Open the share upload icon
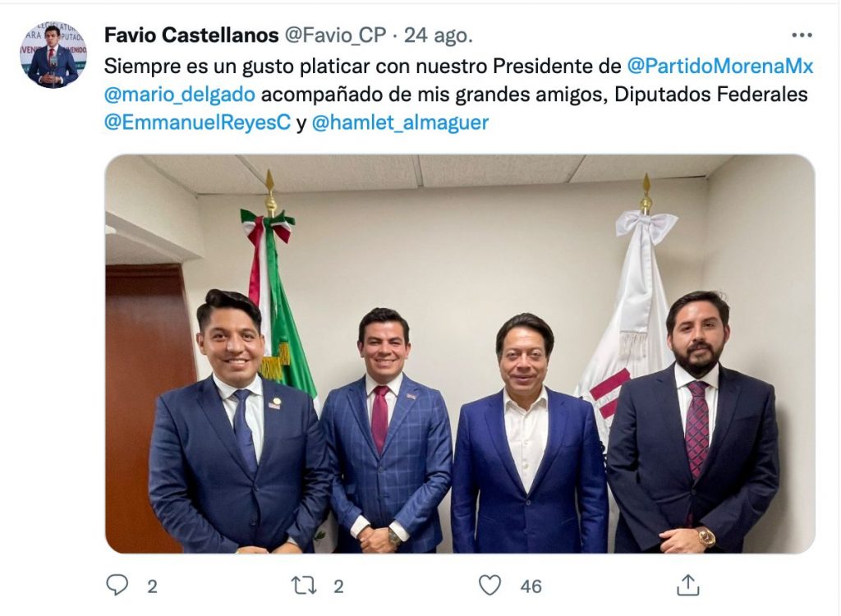 688,585
